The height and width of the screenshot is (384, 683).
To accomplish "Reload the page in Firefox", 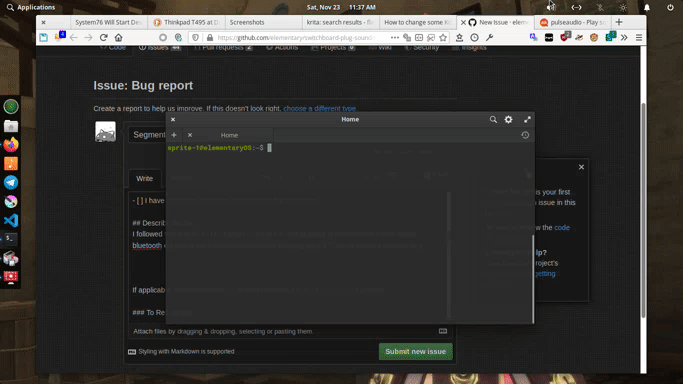I will 103,37.
